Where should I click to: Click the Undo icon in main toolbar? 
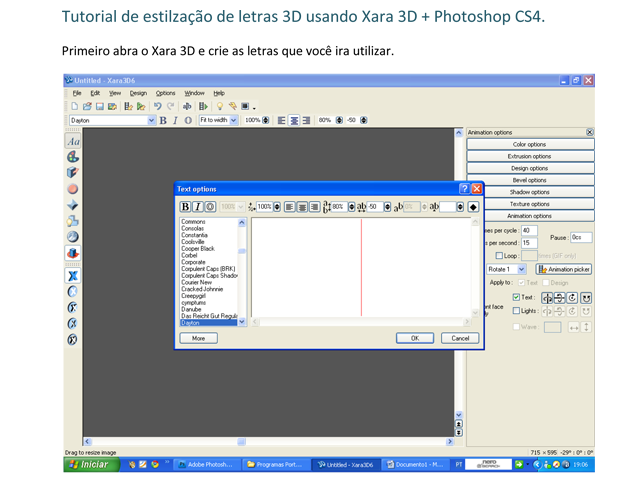157,106
